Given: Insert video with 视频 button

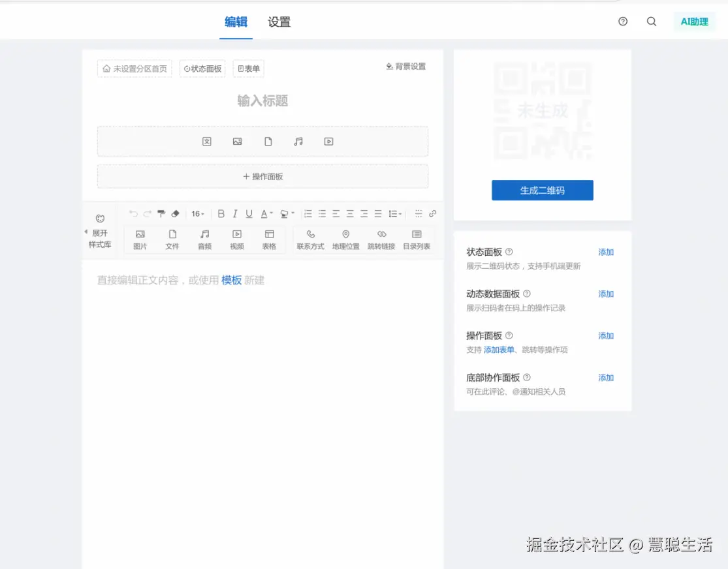Looking at the screenshot, I should tap(237, 239).
